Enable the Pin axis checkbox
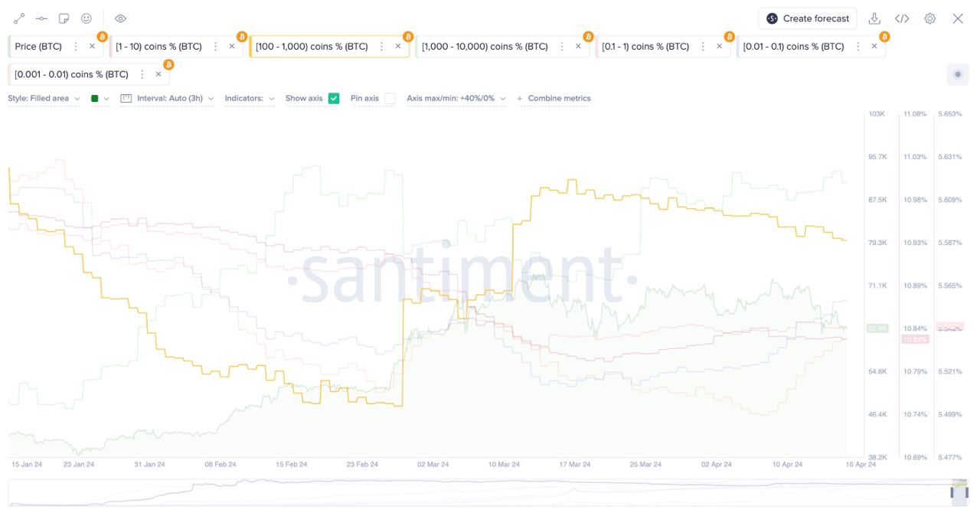The height and width of the screenshot is (516, 980). coord(390,98)
